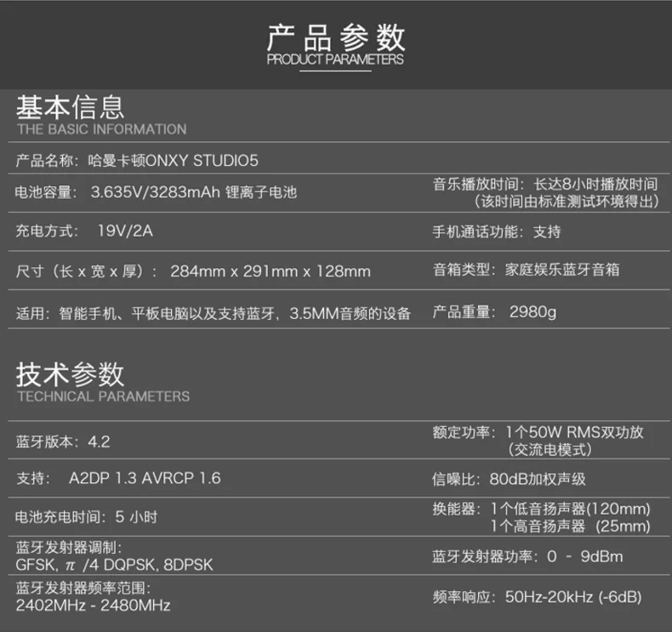Click the 音乐播放时间 长达8小时播放时间 text
The width and height of the screenshot is (672, 632).
pyautogui.click(x=545, y=185)
